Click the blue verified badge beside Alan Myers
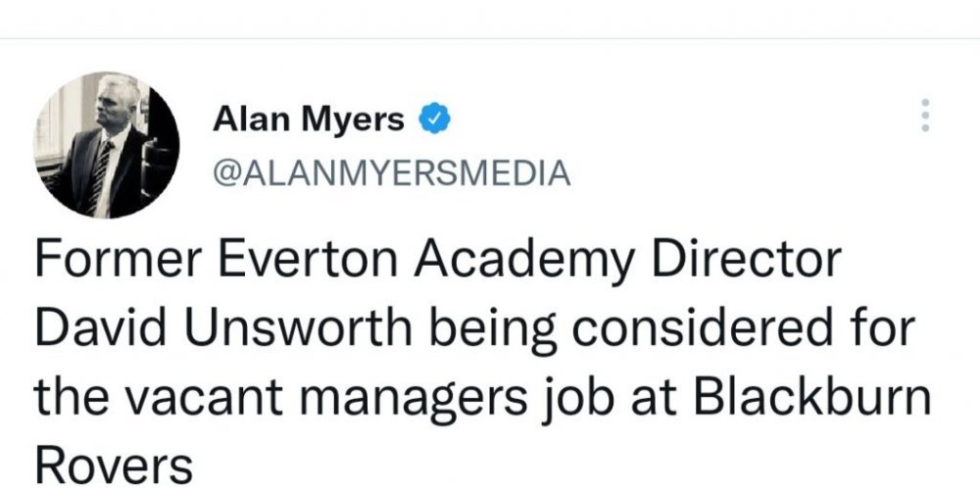Image resolution: width=980 pixels, height=488 pixels. tap(435, 121)
